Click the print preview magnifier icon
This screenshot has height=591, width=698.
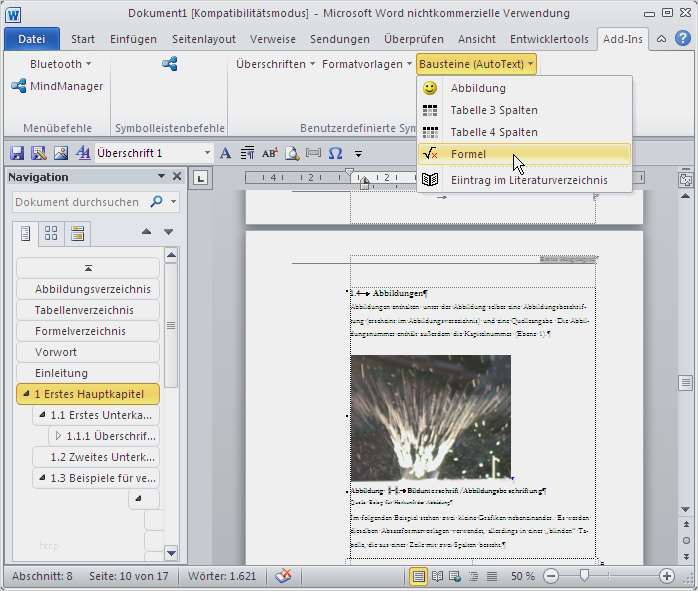click(x=292, y=154)
